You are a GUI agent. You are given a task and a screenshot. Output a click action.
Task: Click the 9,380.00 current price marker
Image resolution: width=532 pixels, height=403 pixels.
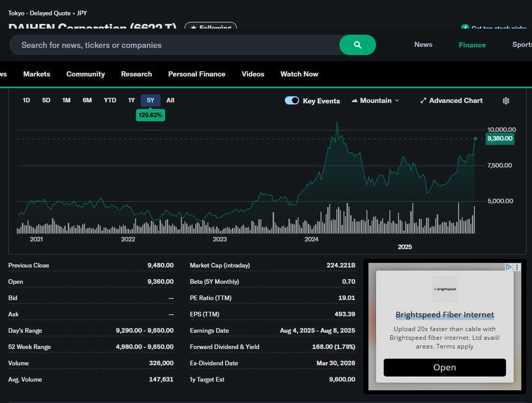[x=500, y=139]
